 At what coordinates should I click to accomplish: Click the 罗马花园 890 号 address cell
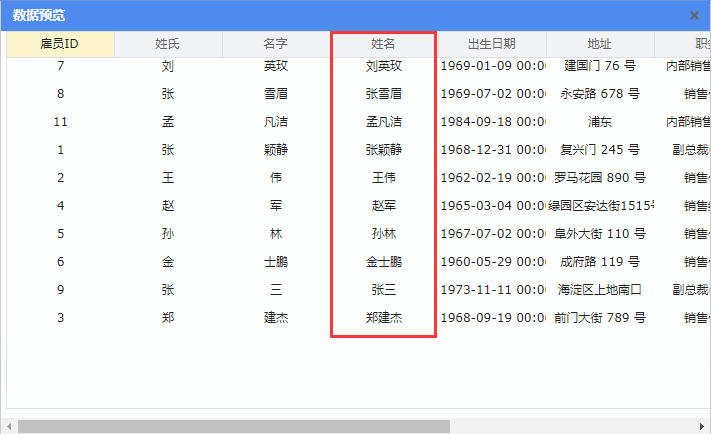pyautogui.click(x=600, y=178)
